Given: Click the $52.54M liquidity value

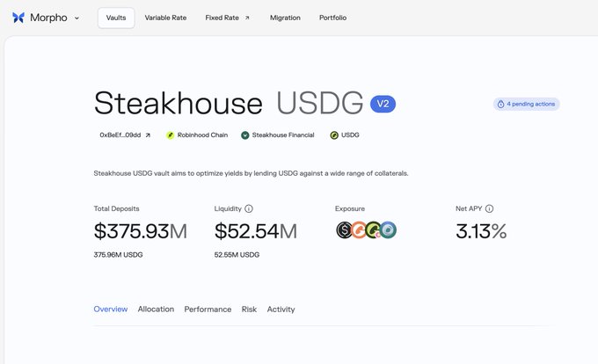Looking at the screenshot, I should click(256, 231).
